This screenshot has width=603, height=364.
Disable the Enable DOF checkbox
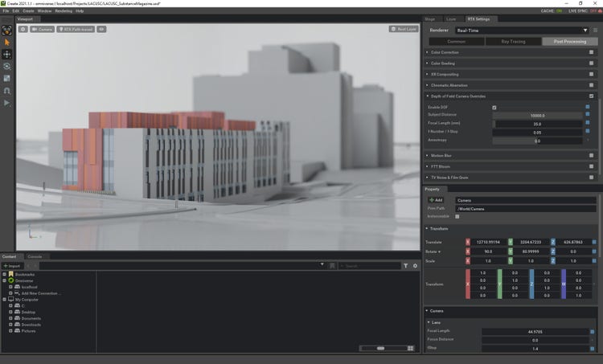494,107
